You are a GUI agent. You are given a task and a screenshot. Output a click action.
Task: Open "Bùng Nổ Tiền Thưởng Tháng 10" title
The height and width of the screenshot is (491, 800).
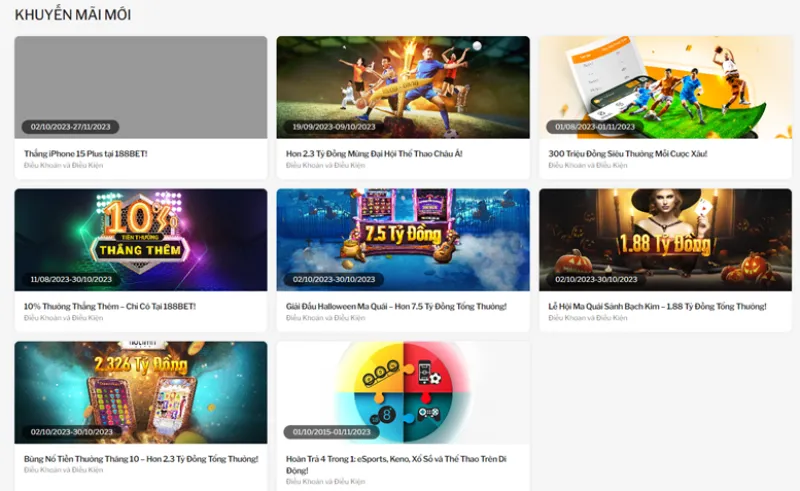140,459
